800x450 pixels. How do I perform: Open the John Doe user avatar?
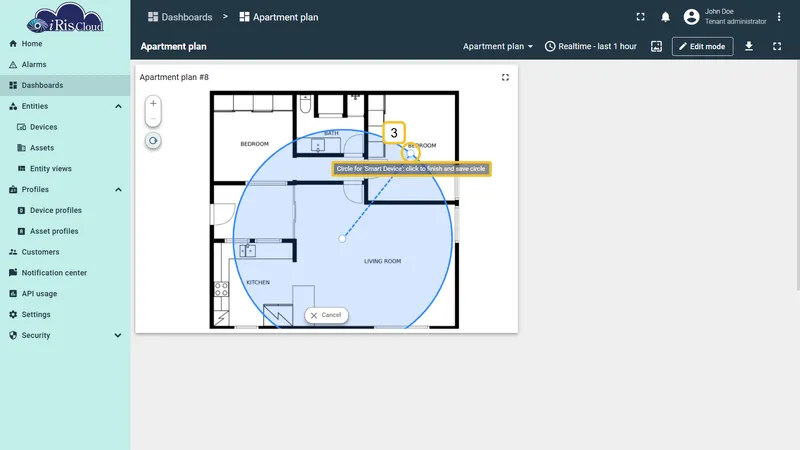(691, 17)
